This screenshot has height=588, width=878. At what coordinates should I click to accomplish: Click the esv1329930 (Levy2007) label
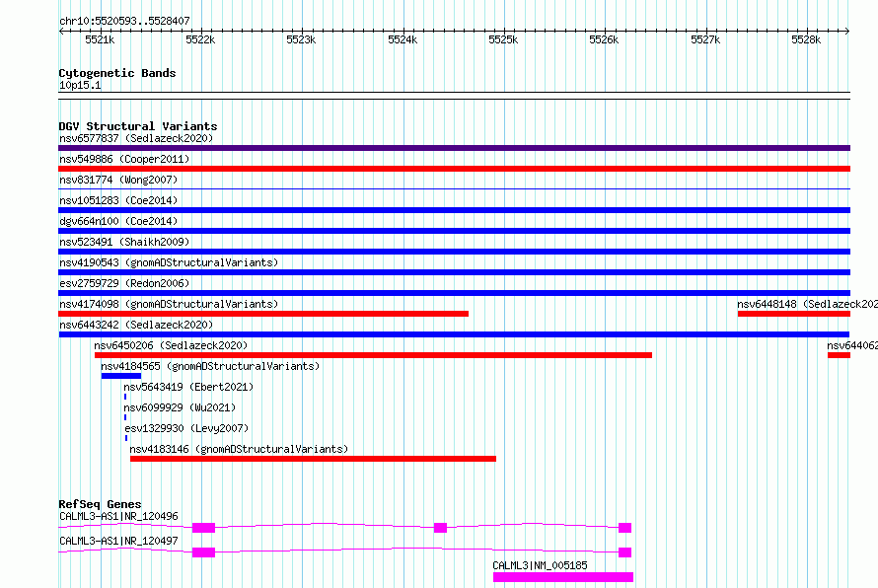coord(186,428)
